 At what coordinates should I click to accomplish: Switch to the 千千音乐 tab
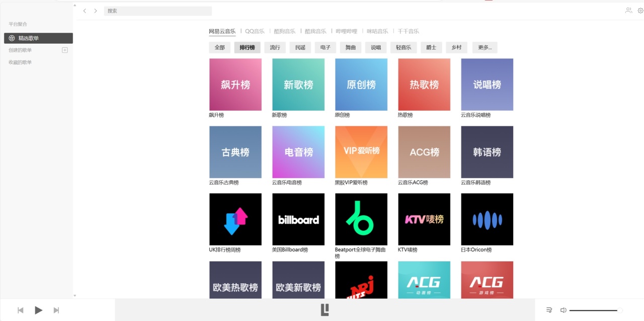coord(408,31)
